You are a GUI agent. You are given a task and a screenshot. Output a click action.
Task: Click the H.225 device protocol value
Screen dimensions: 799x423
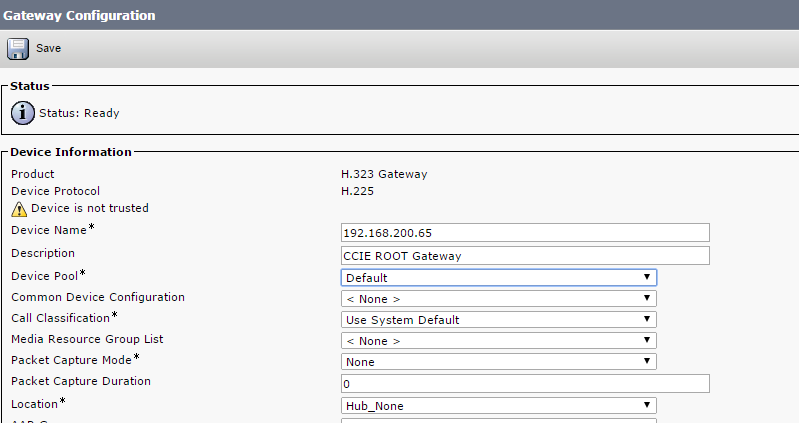(x=357, y=191)
